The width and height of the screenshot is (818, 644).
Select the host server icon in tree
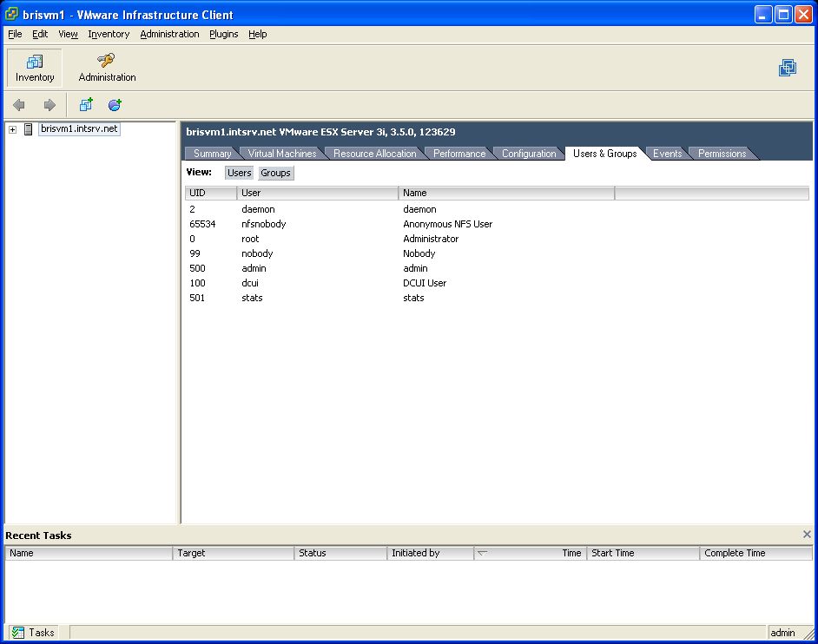(x=29, y=129)
